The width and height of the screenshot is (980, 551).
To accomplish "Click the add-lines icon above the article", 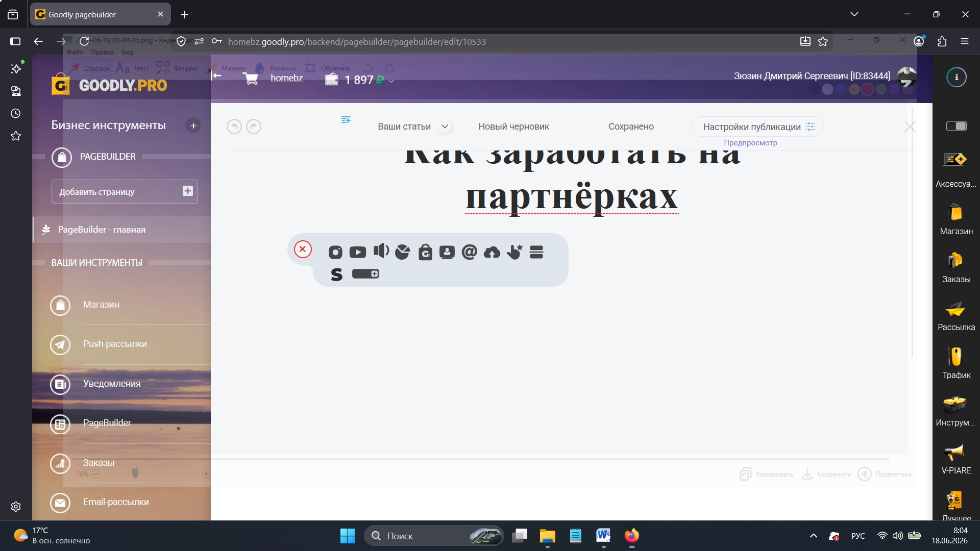I will click(x=346, y=120).
